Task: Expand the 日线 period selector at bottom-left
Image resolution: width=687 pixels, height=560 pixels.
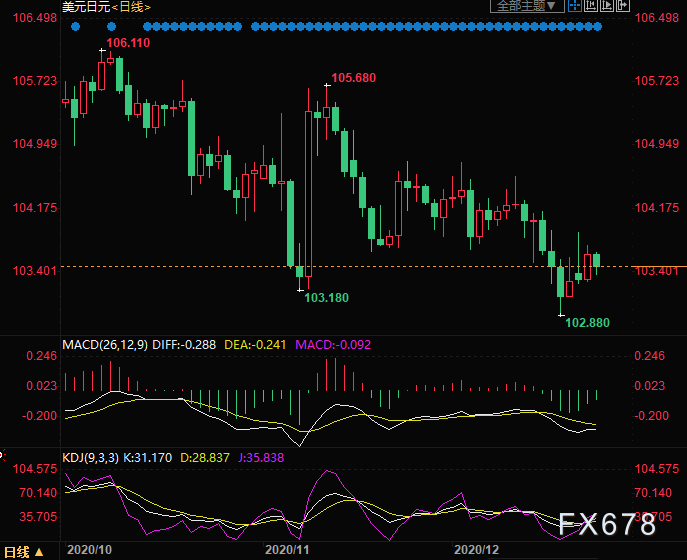Action: pos(24,551)
